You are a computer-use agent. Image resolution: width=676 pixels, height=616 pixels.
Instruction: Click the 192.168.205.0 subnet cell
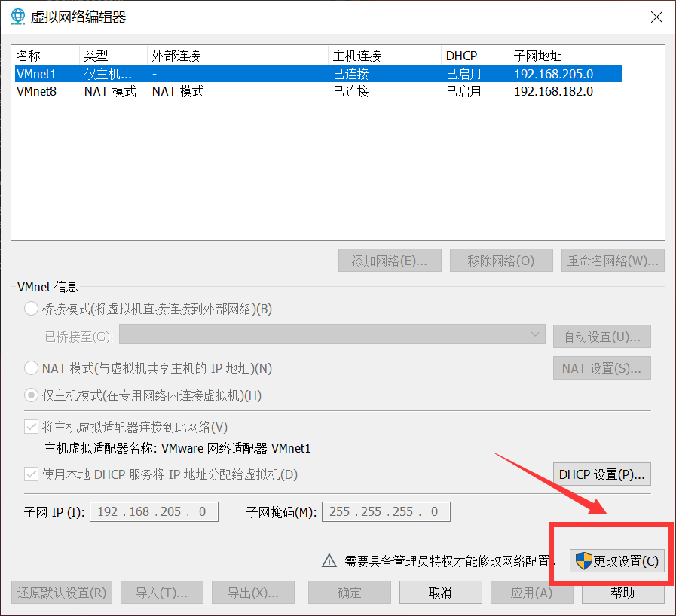pyautogui.click(x=554, y=74)
